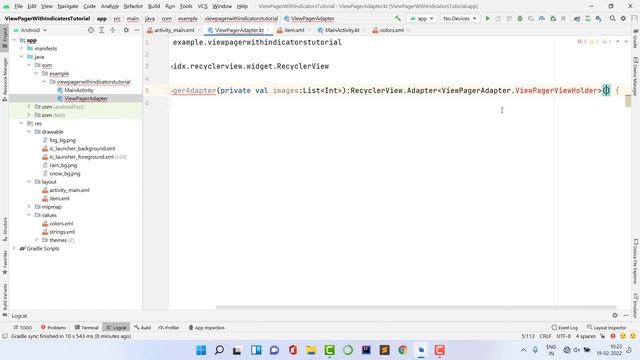Sync project with Gradle files icon
The width and height of the screenshot is (640, 360).
tap(577, 18)
